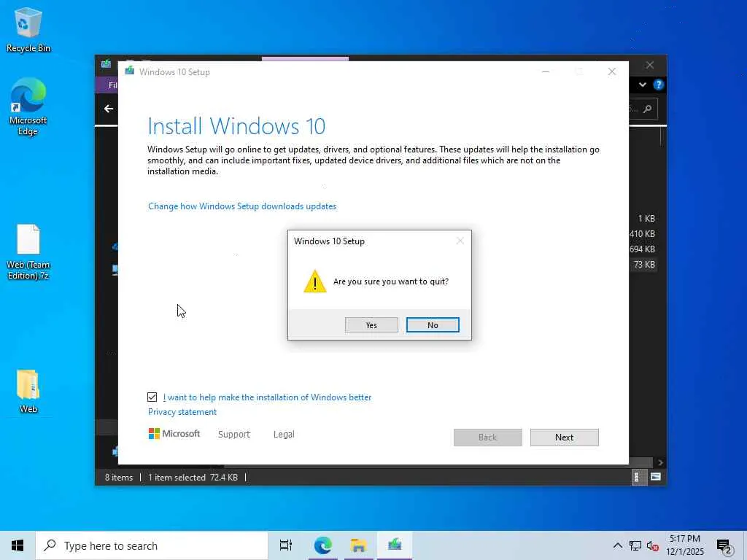Image resolution: width=747 pixels, height=560 pixels.
Task: Select the 694 KB file row
Action: point(642,249)
